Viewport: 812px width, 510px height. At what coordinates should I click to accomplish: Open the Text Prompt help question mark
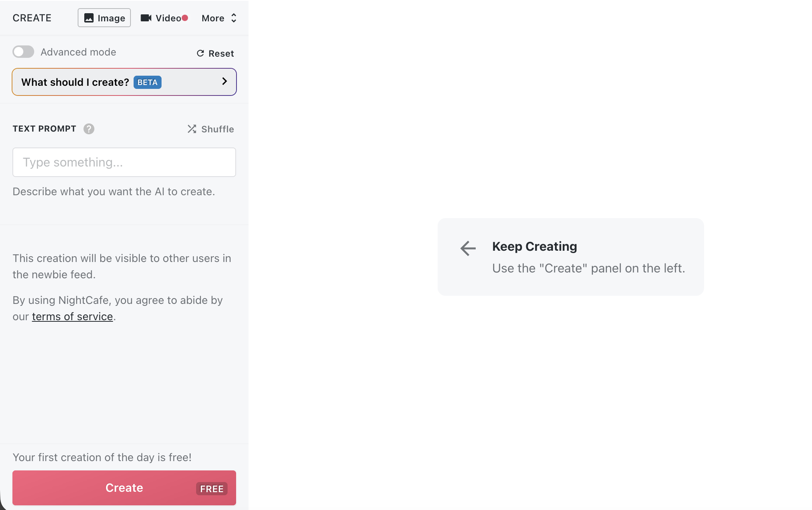(x=89, y=129)
